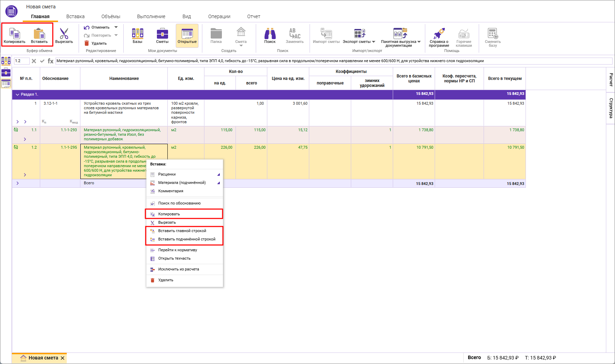Choose Вставить главной строкой from context menu

182,231
